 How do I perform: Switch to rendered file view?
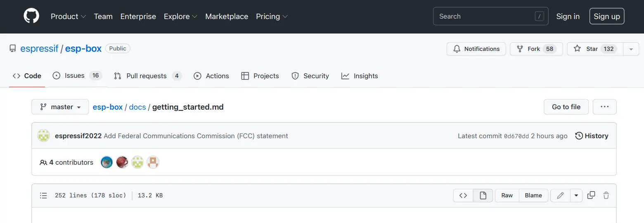(x=483, y=195)
